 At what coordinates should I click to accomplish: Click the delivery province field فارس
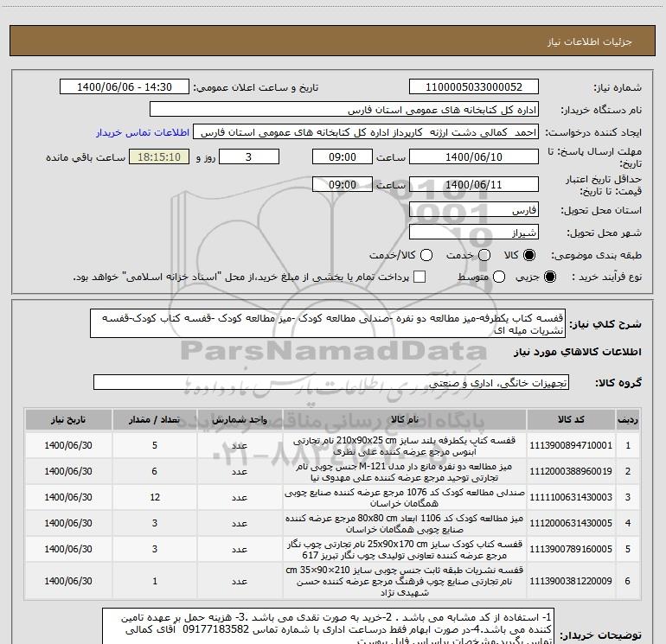474,209
